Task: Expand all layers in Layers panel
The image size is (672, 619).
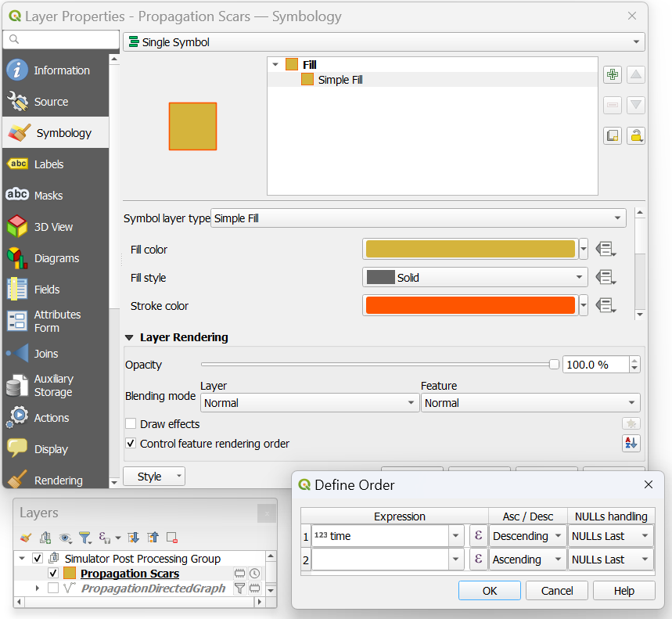Action: (134, 537)
